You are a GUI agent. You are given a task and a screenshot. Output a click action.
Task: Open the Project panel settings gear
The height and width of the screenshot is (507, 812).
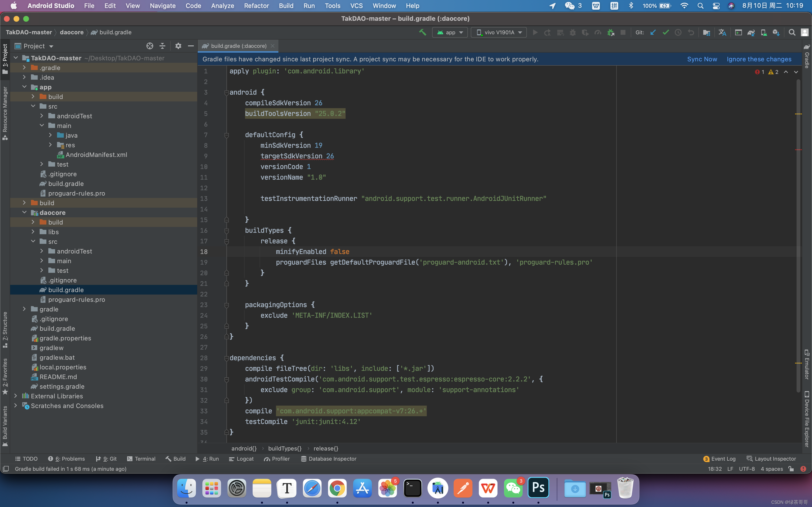pyautogui.click(x=178, y=46)
